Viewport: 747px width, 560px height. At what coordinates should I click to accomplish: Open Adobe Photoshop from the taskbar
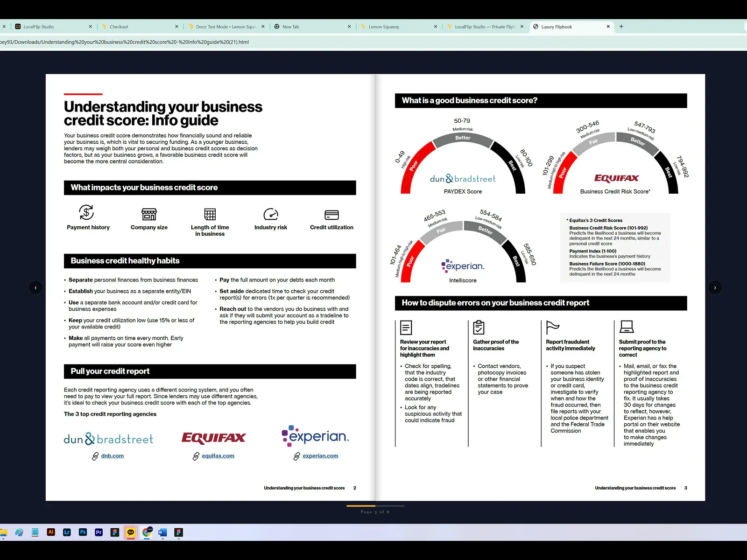pos(83,532)
